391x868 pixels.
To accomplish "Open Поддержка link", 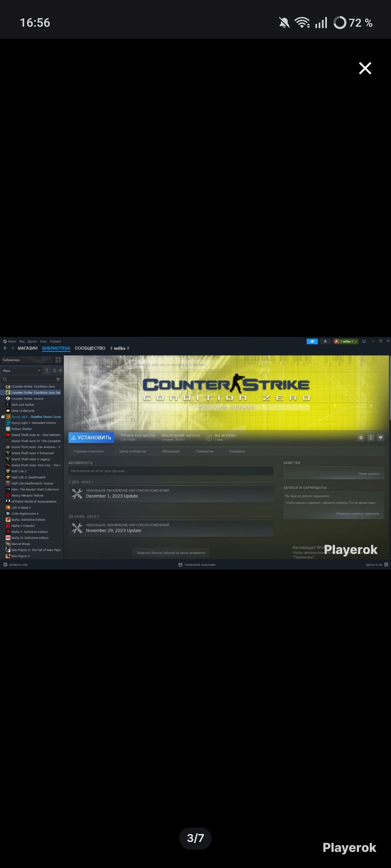I will (237, 451).
